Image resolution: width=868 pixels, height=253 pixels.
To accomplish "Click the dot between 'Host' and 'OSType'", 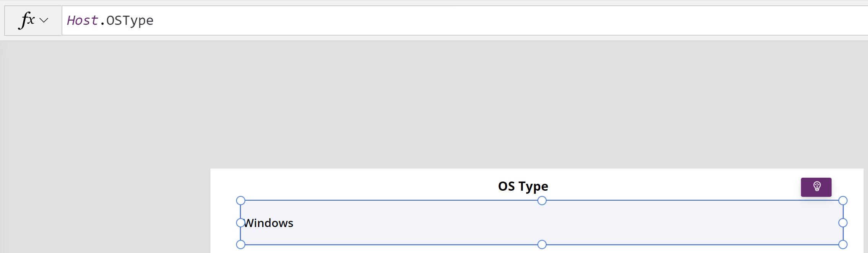I will (102, 24).
